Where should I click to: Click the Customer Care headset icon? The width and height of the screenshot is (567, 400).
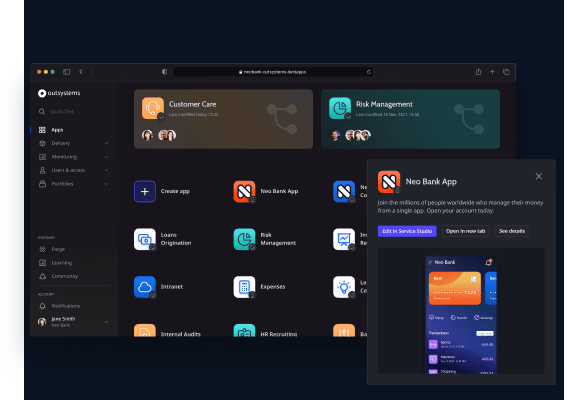pos(153,108)
